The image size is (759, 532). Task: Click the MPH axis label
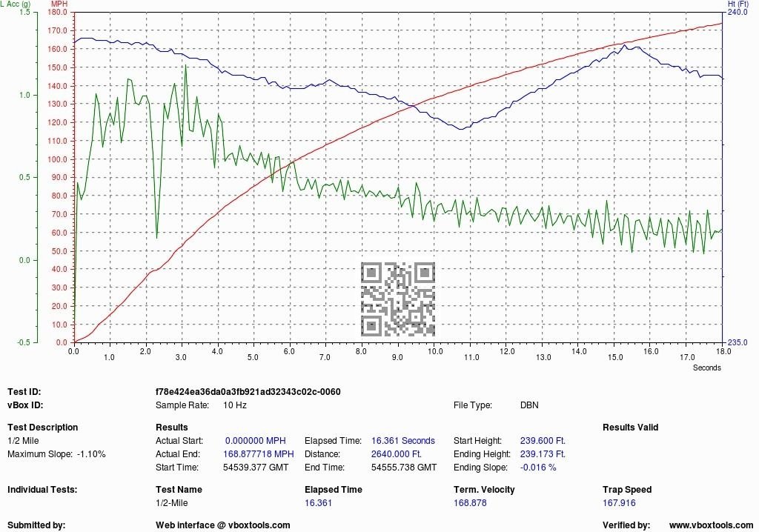coord(59,4)
